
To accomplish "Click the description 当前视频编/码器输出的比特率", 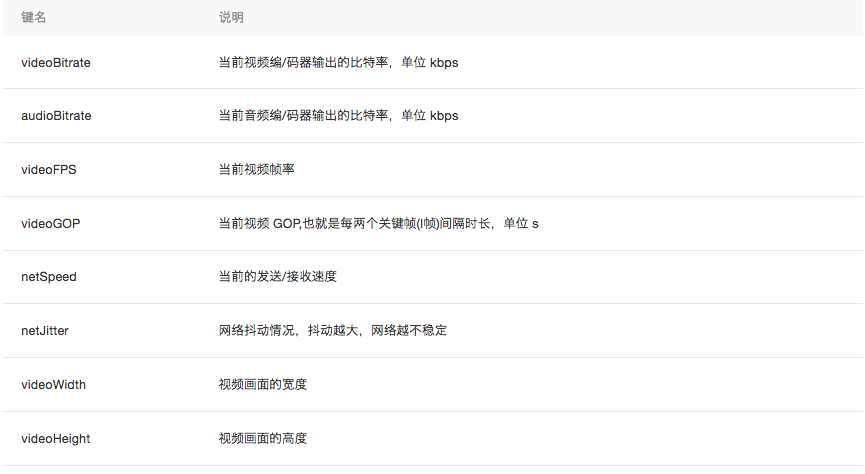I will 338,63.
